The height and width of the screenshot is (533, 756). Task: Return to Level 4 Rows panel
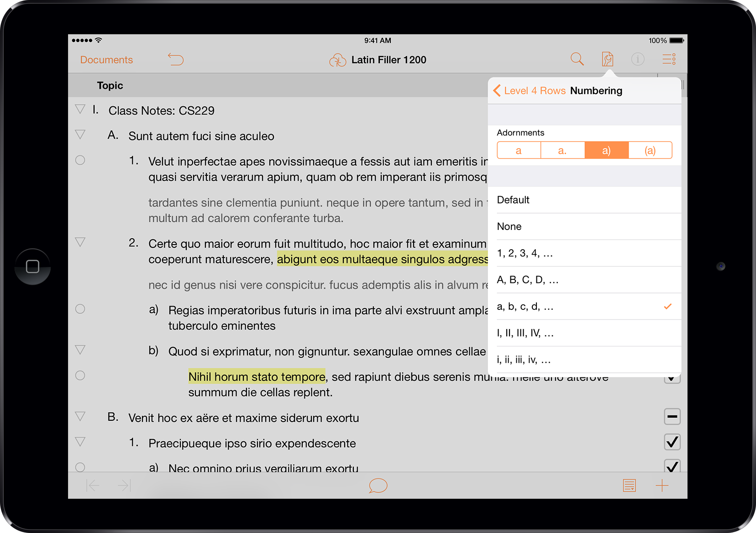click(530, 91)
